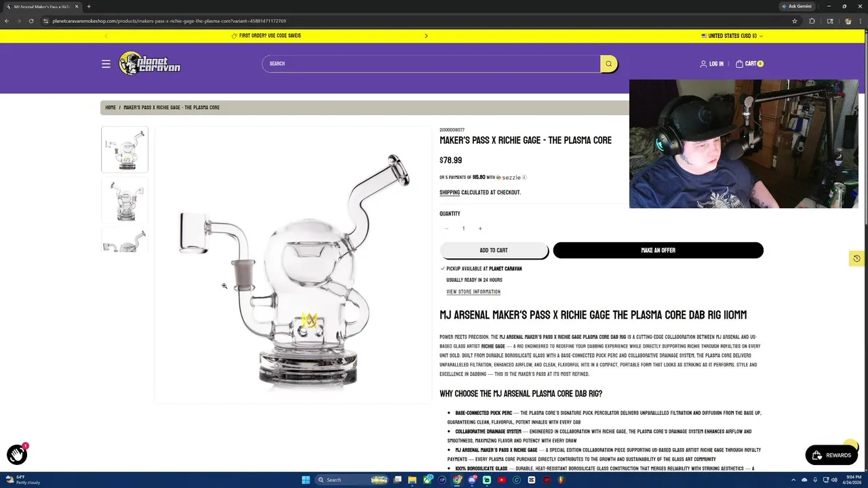
Task: Open View Store Information link
Action: [x=473, y=291]
